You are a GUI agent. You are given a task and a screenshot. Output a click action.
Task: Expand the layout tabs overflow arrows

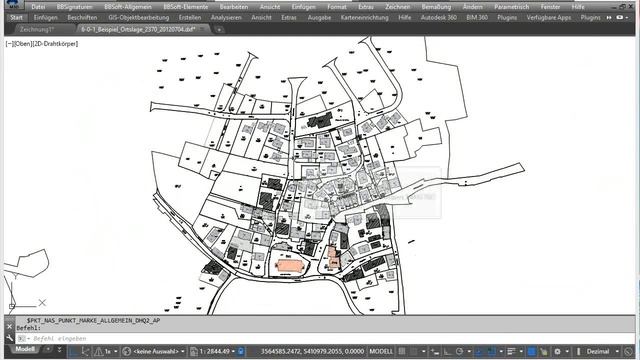tap(60, 349)
